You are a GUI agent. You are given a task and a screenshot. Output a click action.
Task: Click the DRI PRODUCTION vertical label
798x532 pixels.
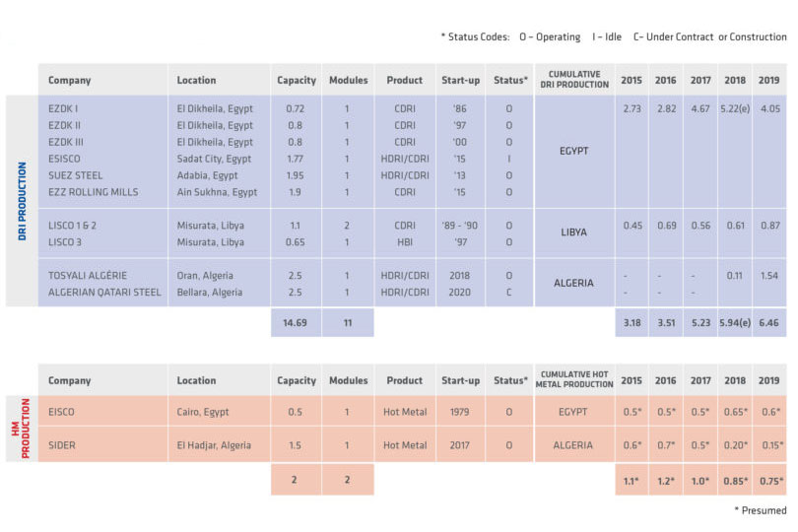[x=22, y=201]
